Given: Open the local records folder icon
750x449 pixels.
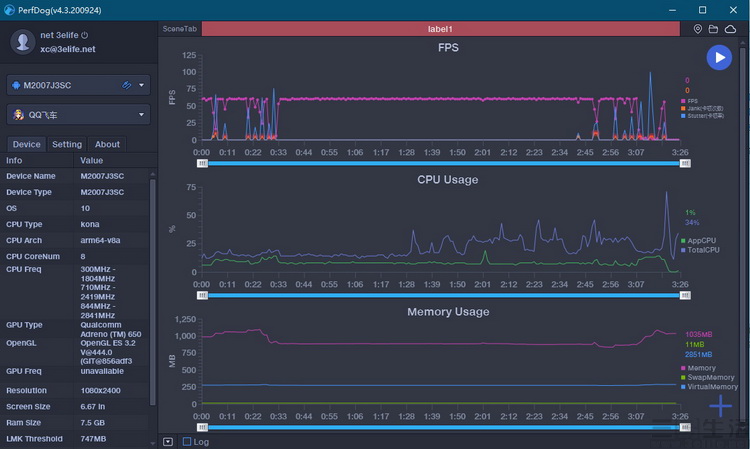Looking at the screenshot, I should click(x=713, y=29).
